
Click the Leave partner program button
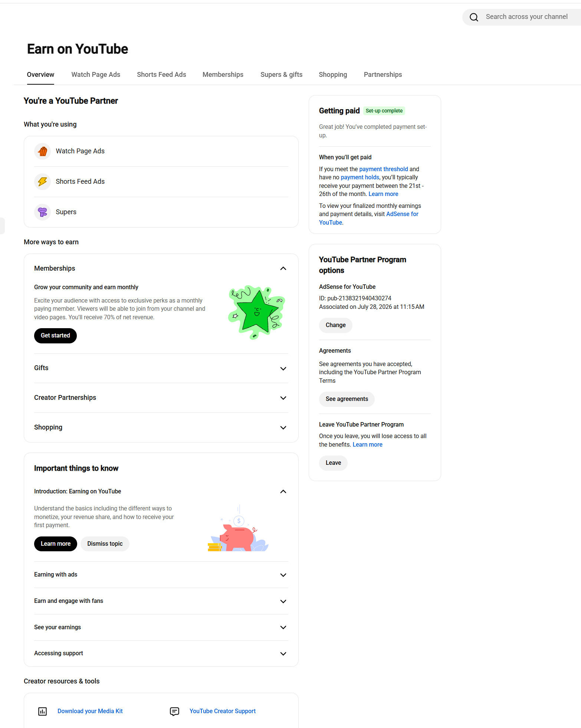pos(333,463)
